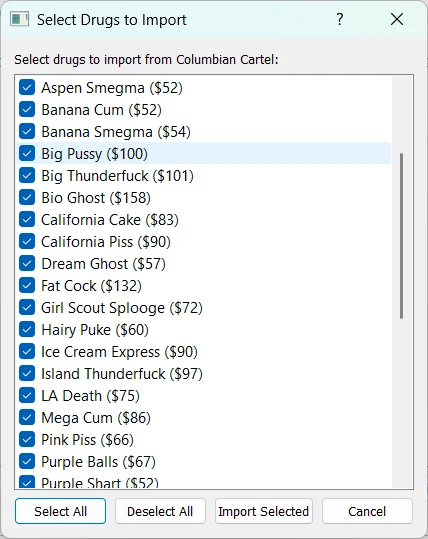Uncheck the California Cake checkbox
Screen dimensions: 428x539
(27, 219)
